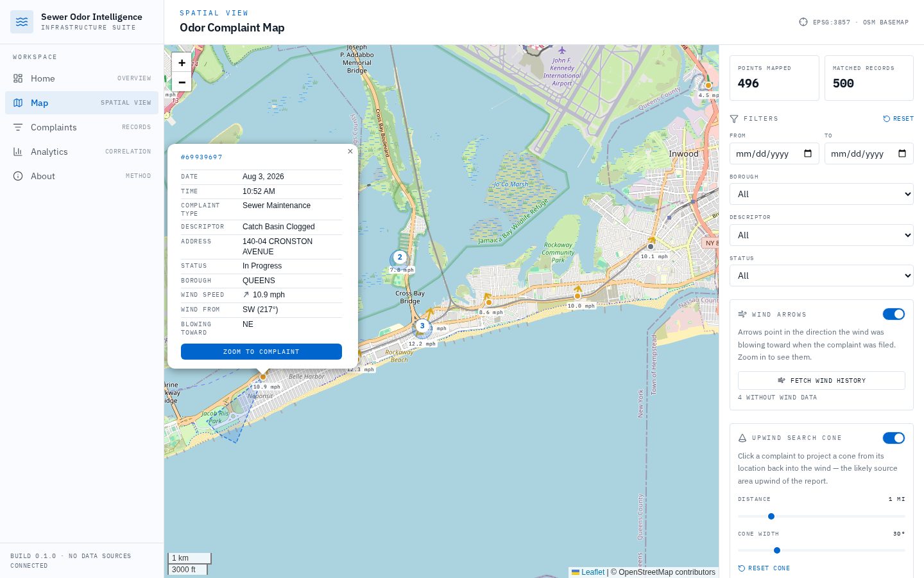The width and height of the screenshot is (924, 578).
Task: Open the cluster marker labeled 3
Action: click(422, 326)
